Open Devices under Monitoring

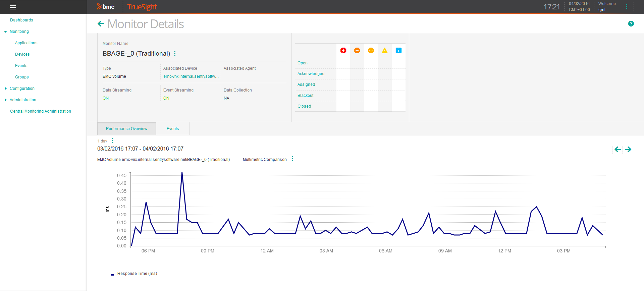coord(22,54)
